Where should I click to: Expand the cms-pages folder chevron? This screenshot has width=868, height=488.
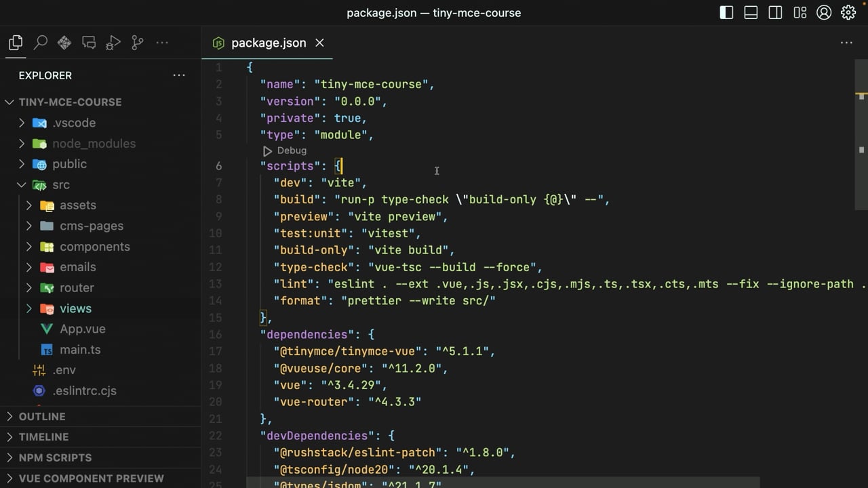[x=28, y=226]
